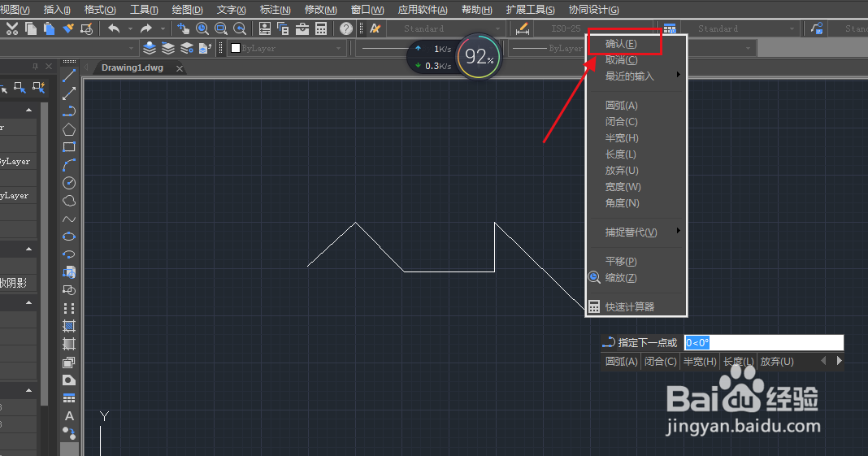
Task: Select the Multiline Text A tool
Action: pyautogui.click(x=69, y=416)
